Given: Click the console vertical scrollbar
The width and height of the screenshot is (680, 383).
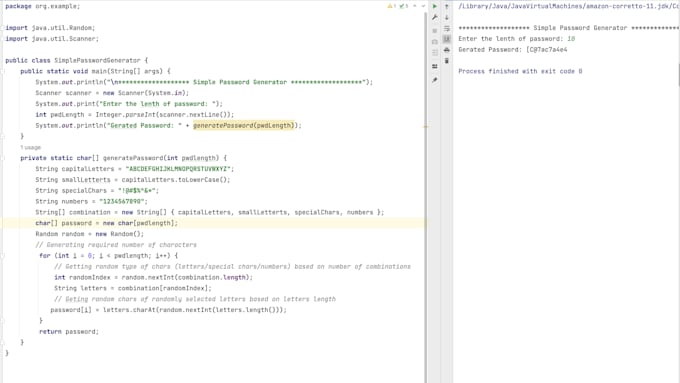Looking at the screenshot, I should click(678, 75).
